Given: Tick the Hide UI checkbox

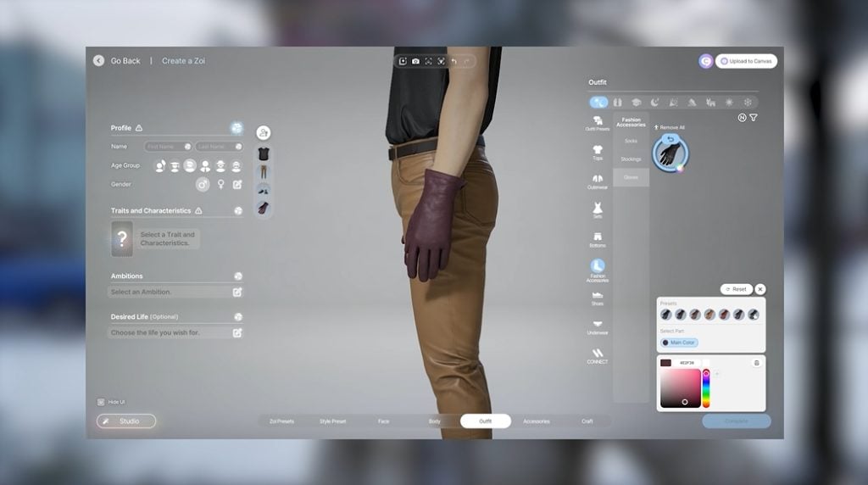Looking at the screenshot, I should click(x=101, y=402).
